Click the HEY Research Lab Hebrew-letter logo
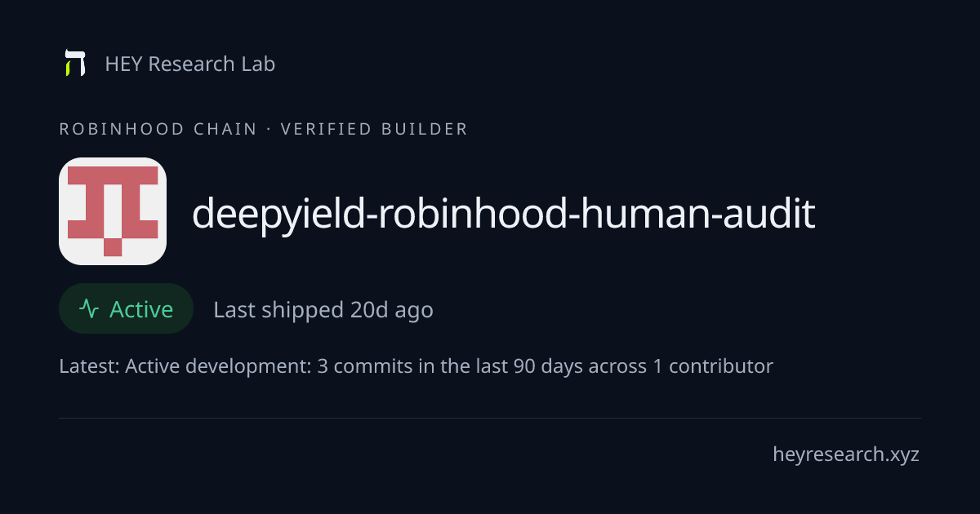This screenshot has width=980, height=514. click(x=75, y=64)
